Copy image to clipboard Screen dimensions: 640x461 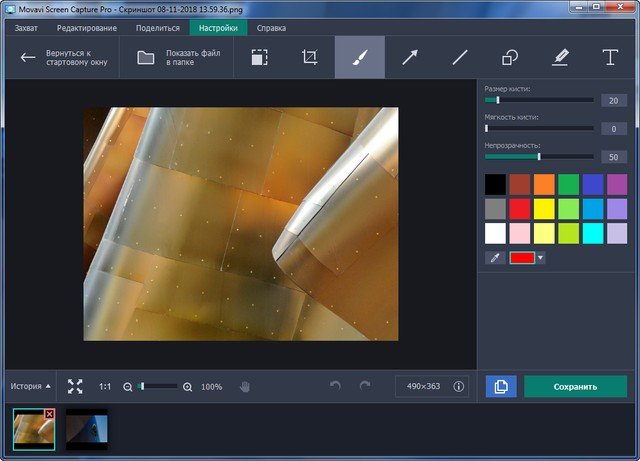tap(501, 386)
